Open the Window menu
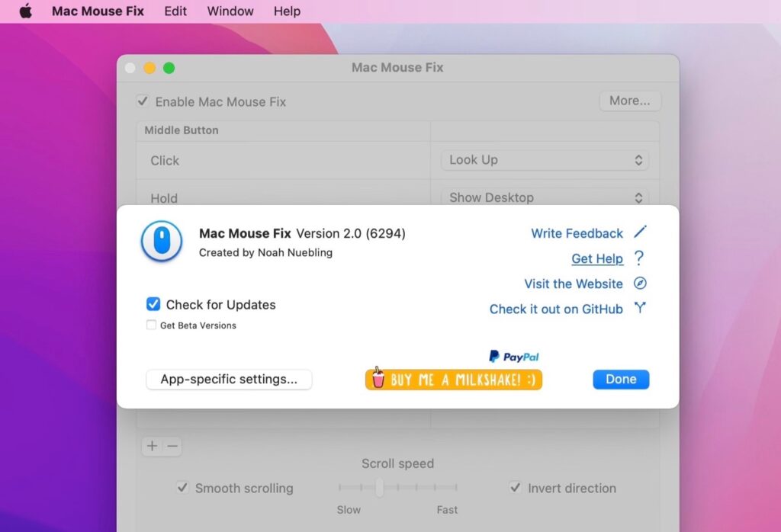 pyautogui.click(x=230, y=11)
